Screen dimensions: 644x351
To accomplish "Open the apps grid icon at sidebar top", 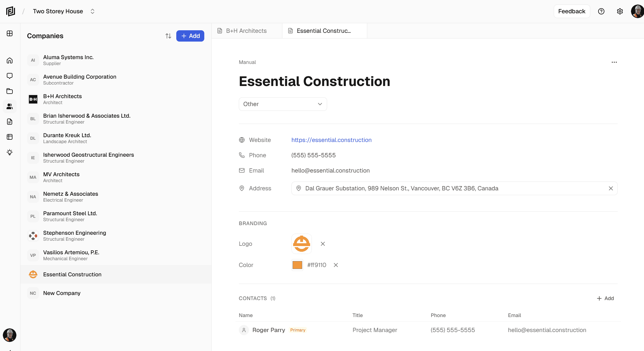I will (x=10, y=33).
